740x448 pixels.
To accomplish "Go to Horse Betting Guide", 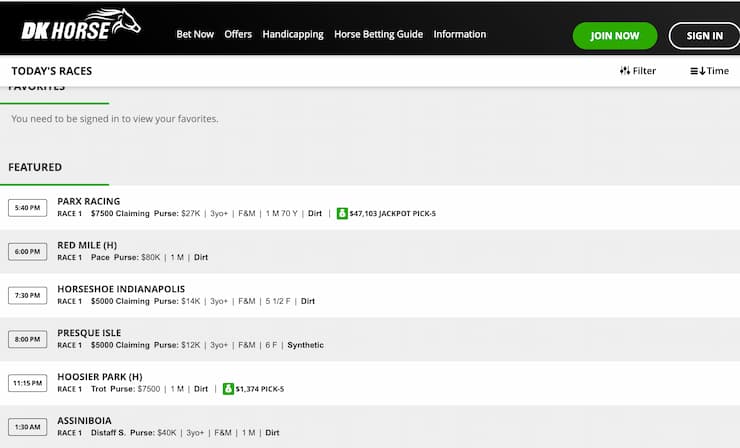I will (378, 34).
